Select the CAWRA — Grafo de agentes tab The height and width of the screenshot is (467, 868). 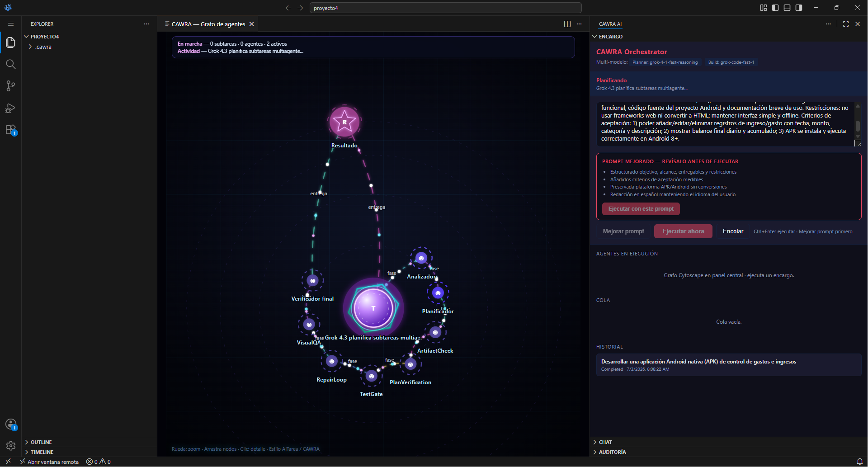(x=208, y=24)
